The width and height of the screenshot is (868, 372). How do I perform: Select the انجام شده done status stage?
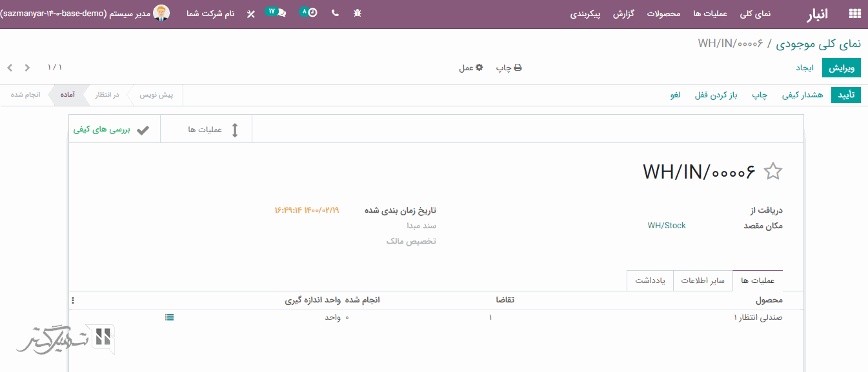tap(26, 95)
